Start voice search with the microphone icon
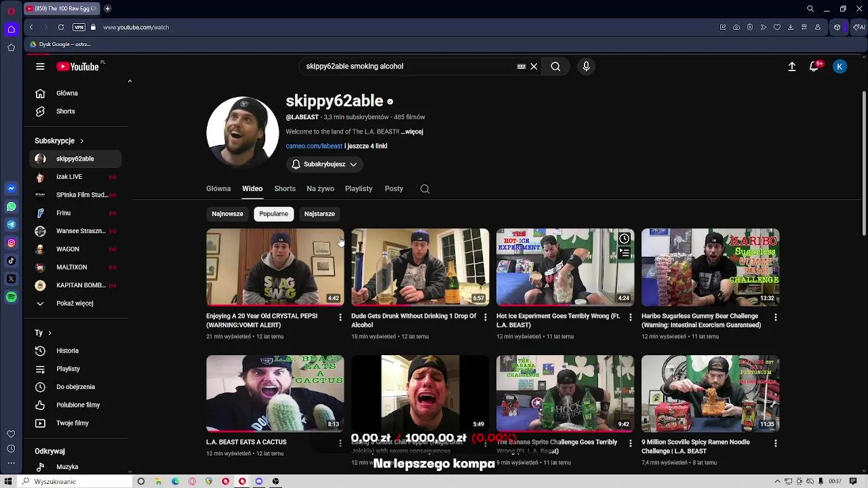This screenshot has width=868, height=488. [586, 66]
